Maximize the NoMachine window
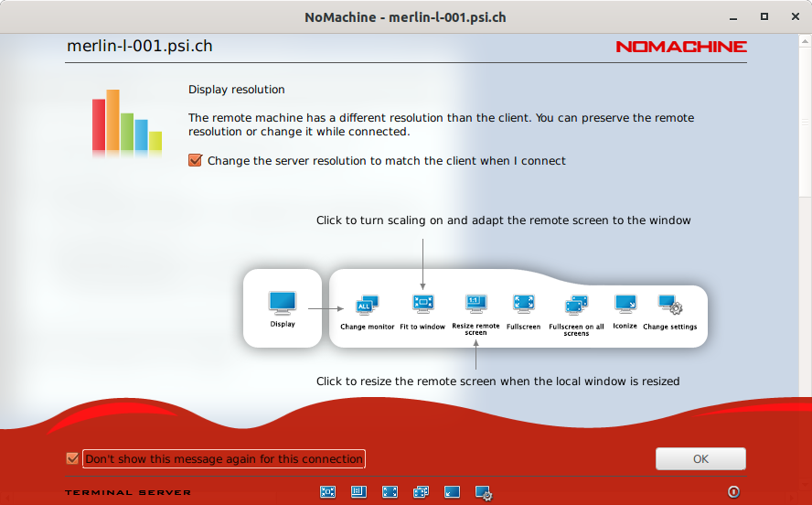Image resolution: width=812 pixels, height=505 pixels. tap(764, 17)
